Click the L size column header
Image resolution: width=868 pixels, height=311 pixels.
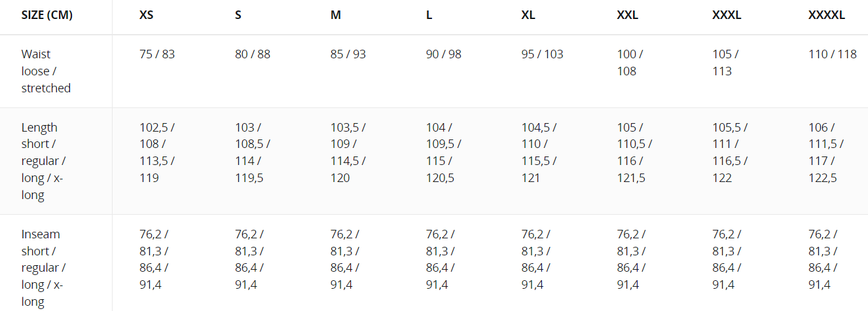(429, 15)
